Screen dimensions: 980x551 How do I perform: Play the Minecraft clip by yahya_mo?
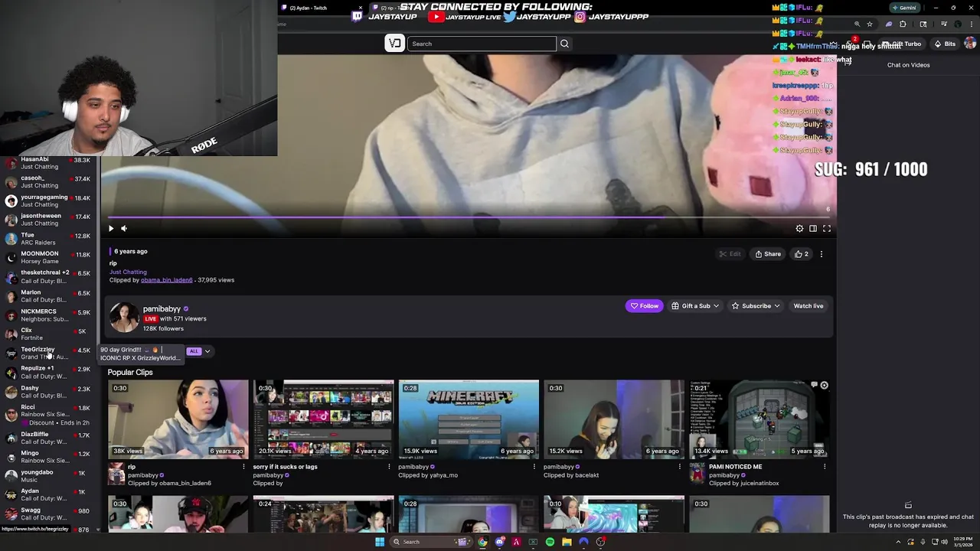(469, 419)
